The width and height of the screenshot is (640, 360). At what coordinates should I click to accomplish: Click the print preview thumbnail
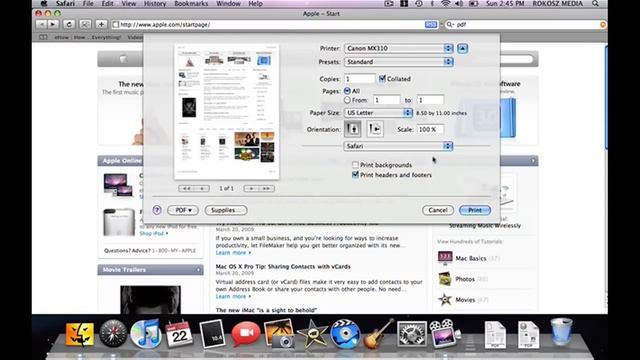tap(227, 111)
